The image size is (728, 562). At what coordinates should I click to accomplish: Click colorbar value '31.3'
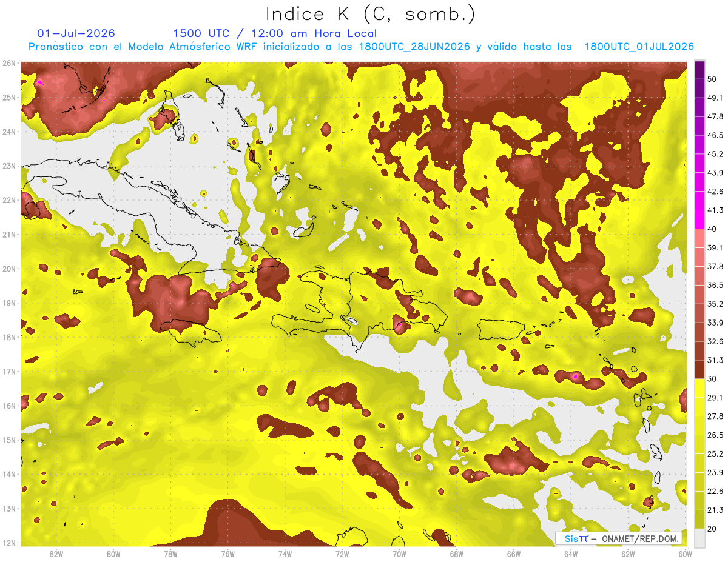click(x=715, y=360)
